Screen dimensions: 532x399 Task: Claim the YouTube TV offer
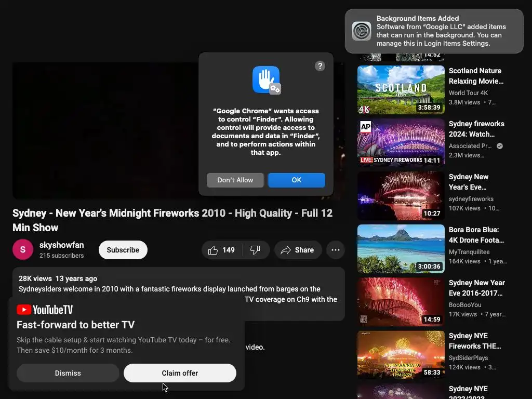180,373
